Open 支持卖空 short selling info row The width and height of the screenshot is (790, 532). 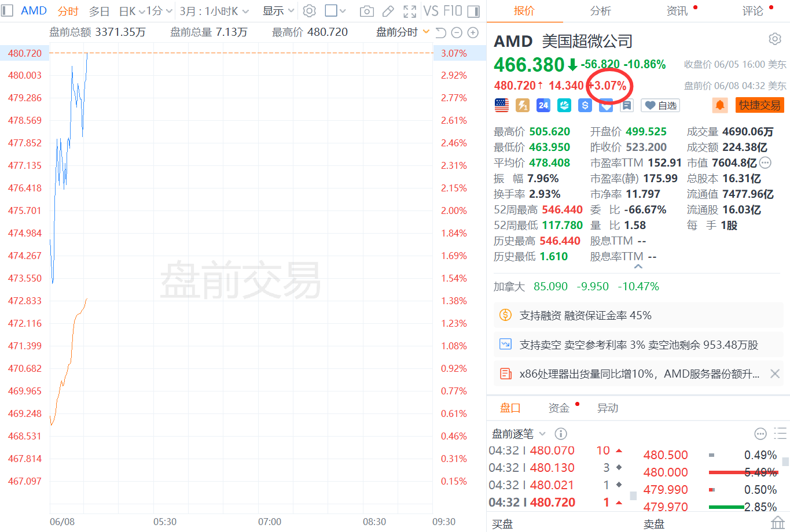click(x=638, y=345)
